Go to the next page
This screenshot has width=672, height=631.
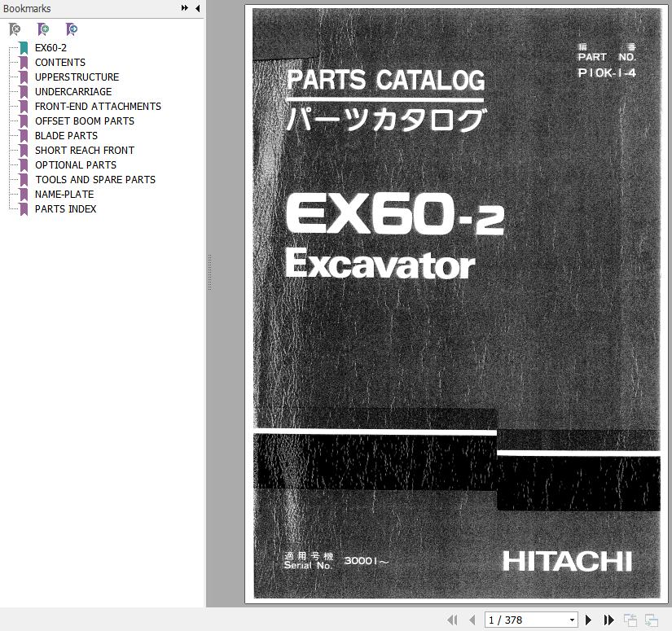point(588,620)
